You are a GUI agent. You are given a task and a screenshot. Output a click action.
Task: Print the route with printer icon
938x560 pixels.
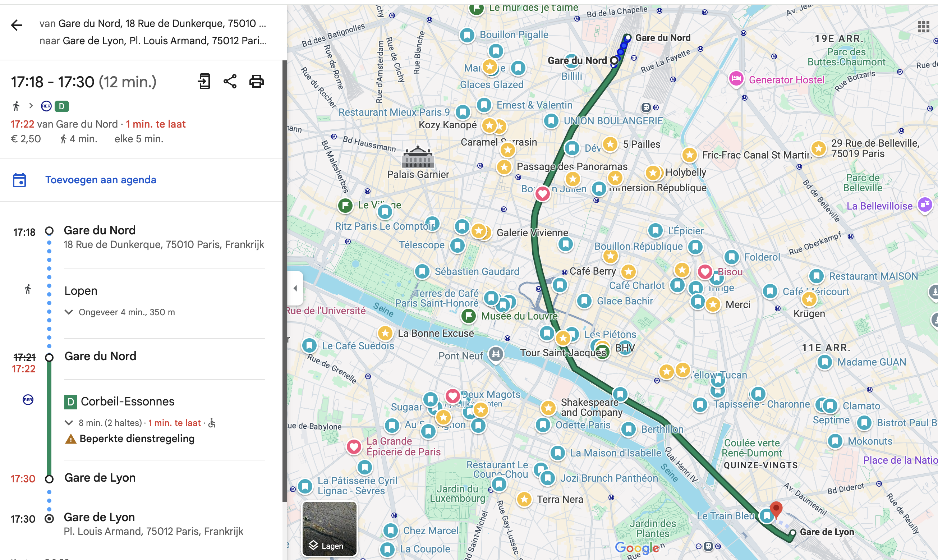click(257, 81)
